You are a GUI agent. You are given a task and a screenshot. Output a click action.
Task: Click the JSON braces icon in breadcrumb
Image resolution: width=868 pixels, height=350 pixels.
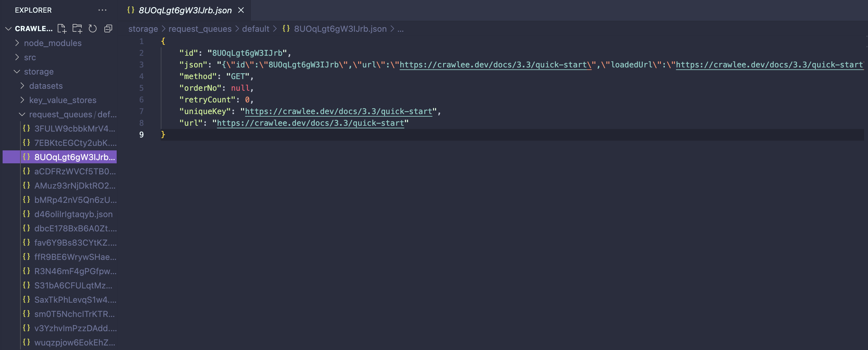tap(286, 29)
